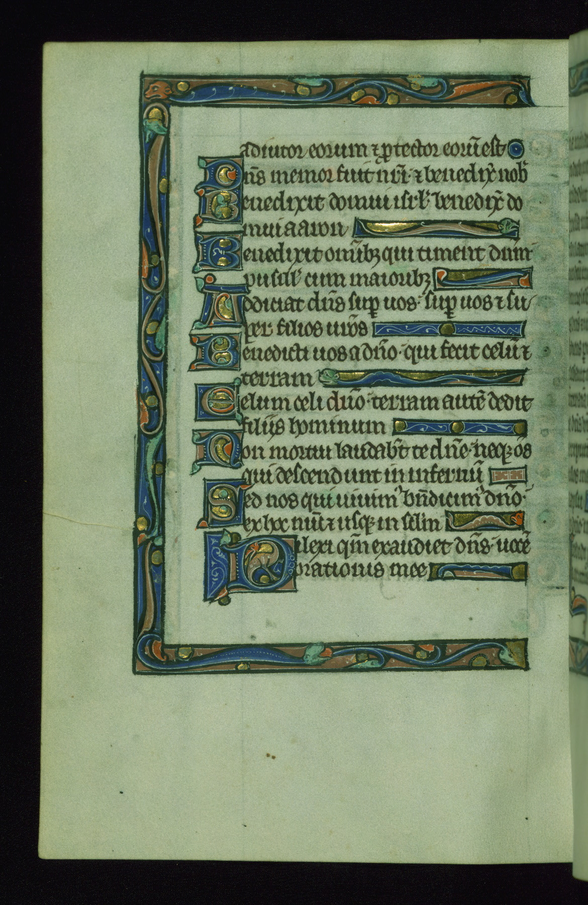Click the blue line filler after "filiis hominum"
Screen dimensions: 588x905
(459, 427)
